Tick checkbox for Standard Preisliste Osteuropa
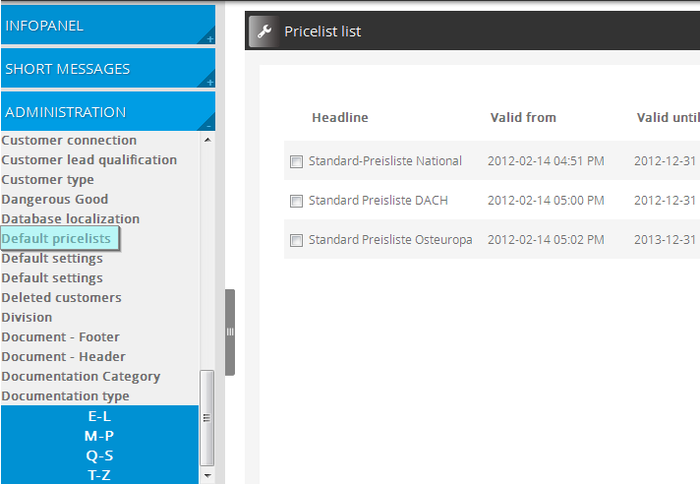Screen dimensions: 700x484 (x=296, y=240)
